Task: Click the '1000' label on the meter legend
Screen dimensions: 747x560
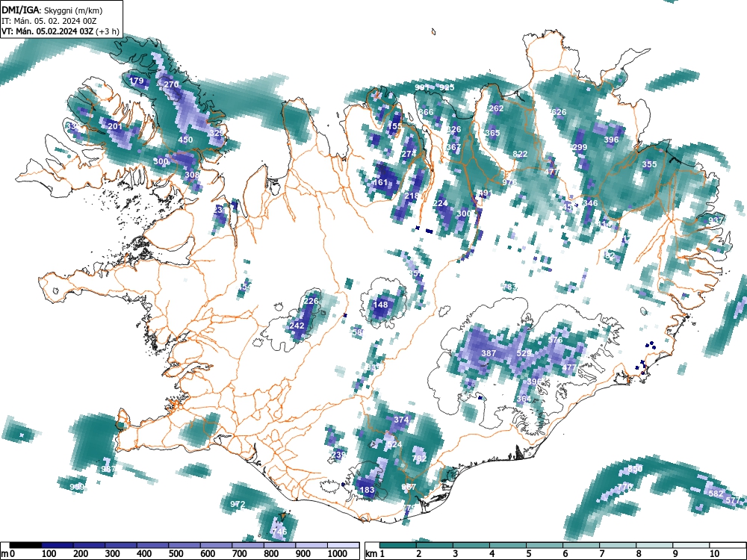Action: pyautogui.click(x=337, y=554)
